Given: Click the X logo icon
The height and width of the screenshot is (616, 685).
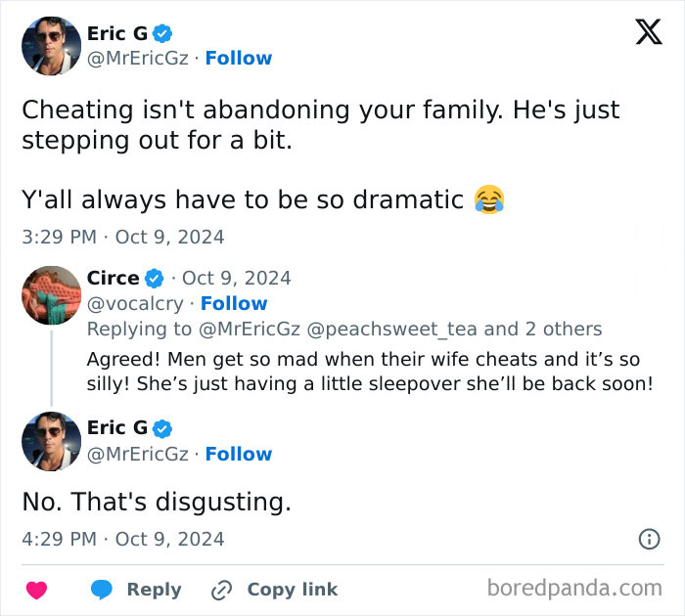Looking at the screenshot, I should [x=648, y=33].
